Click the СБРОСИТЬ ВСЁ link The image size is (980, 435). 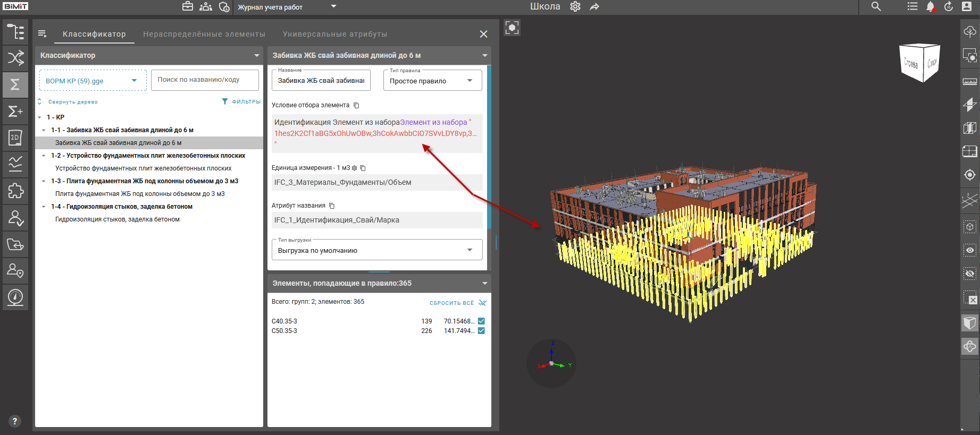451,303
